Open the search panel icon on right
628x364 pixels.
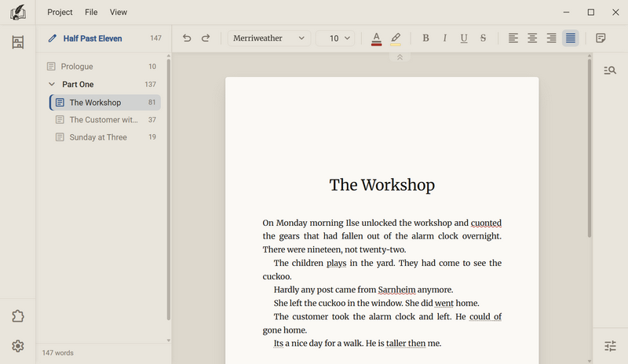(610, 71)
